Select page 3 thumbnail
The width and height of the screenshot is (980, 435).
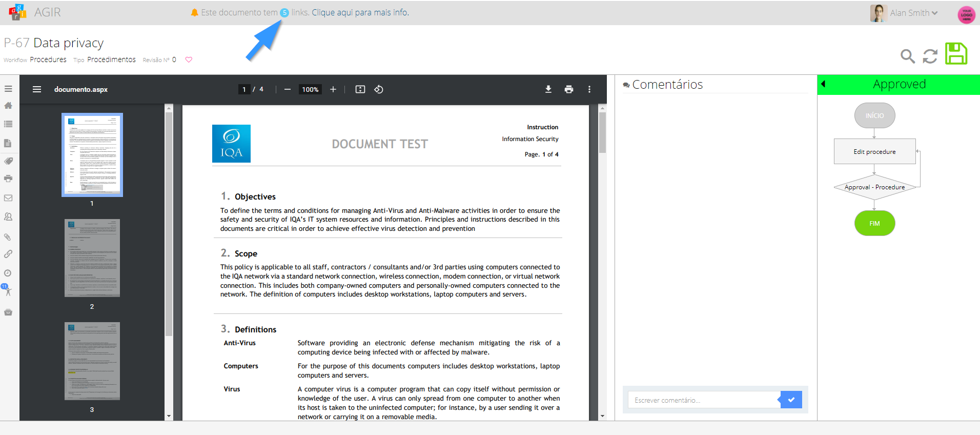pos(92,361)
